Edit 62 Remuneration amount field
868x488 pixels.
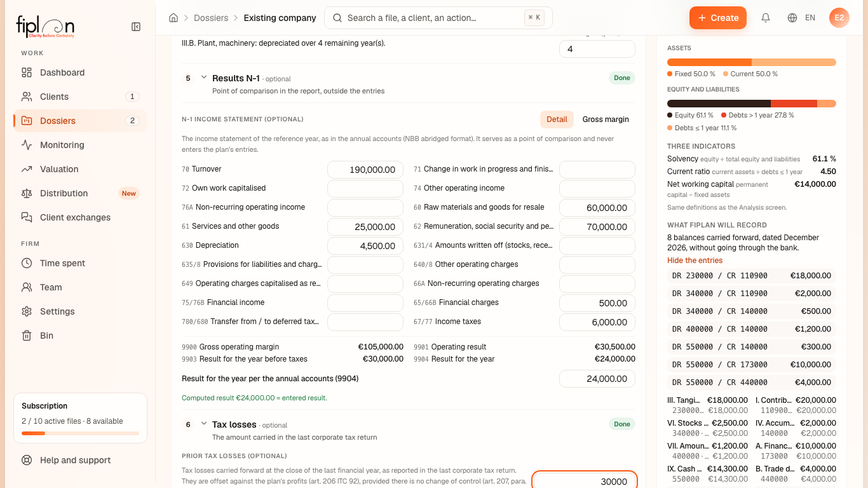click(x=597, y=227)
